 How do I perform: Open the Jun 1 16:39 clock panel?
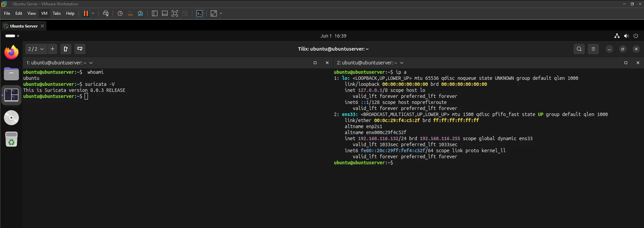pyautogui.click(x=333, y=36)
